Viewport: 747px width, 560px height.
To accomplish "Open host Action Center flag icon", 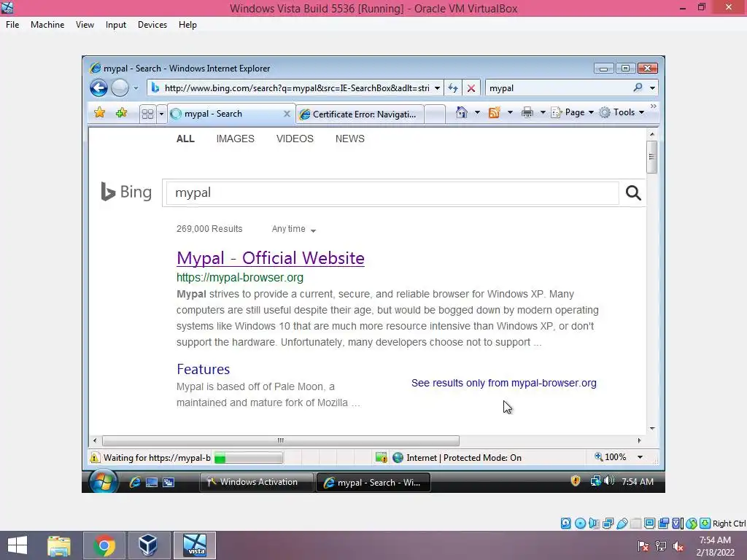I will (x=643, y=545).
